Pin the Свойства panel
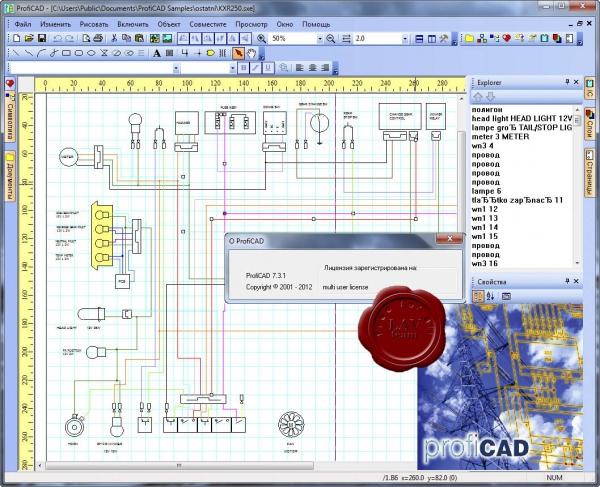This screenshot has height=487, width=600. [567, 281]
